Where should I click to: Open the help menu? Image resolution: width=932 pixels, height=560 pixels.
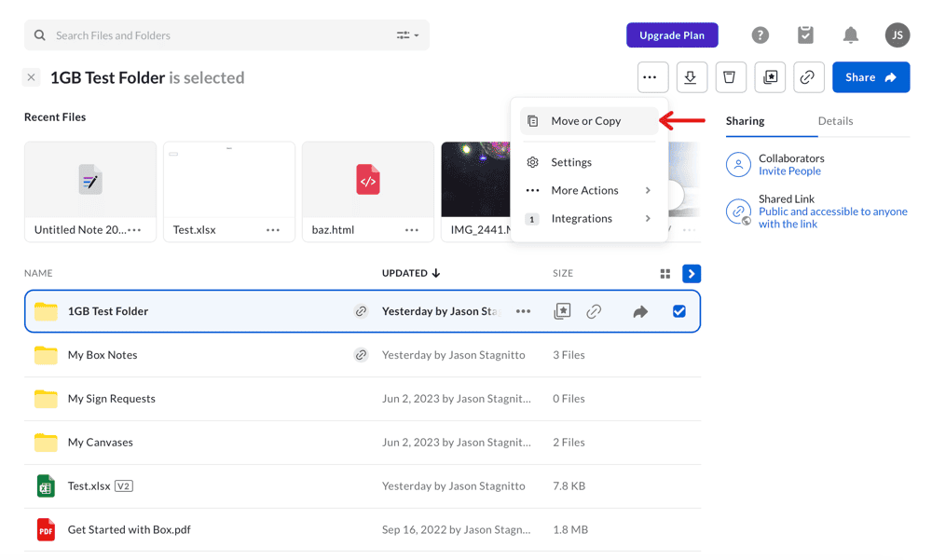pos(760,34)
